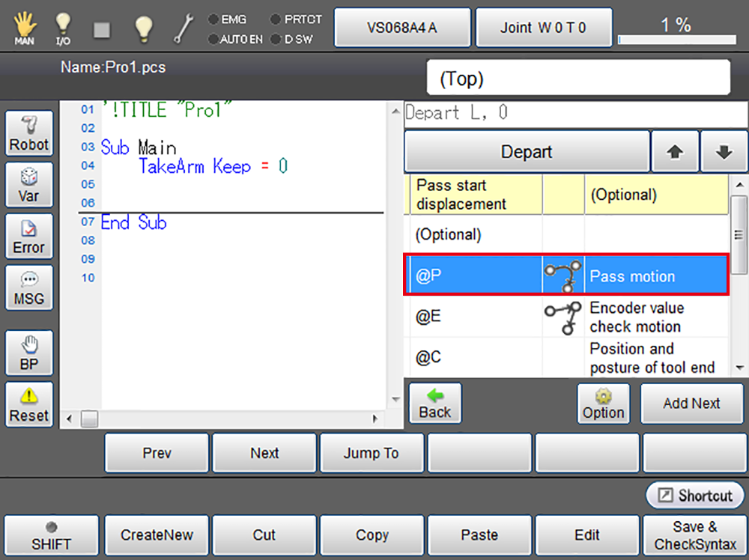Screen dimensions: 749x560
Task: Go Back with the green arrow button
Action: [435, 404]
